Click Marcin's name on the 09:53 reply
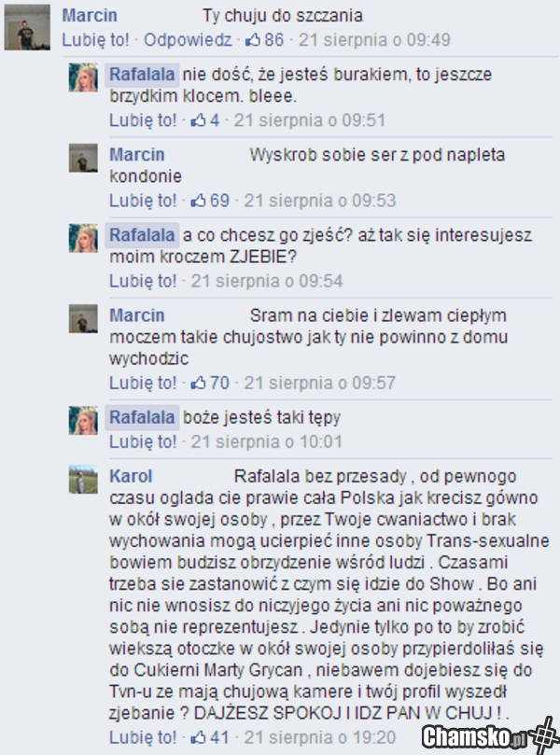 click(137, 155)
